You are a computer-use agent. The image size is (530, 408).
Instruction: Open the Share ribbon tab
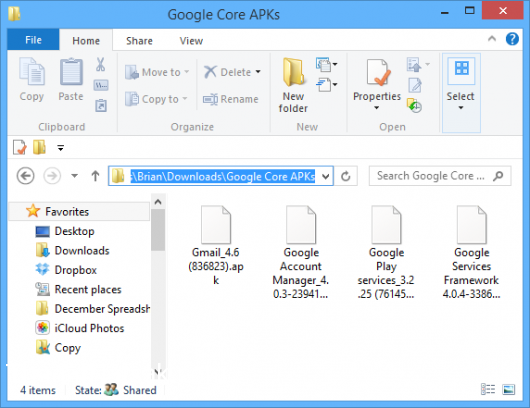(x=139, y=41)
